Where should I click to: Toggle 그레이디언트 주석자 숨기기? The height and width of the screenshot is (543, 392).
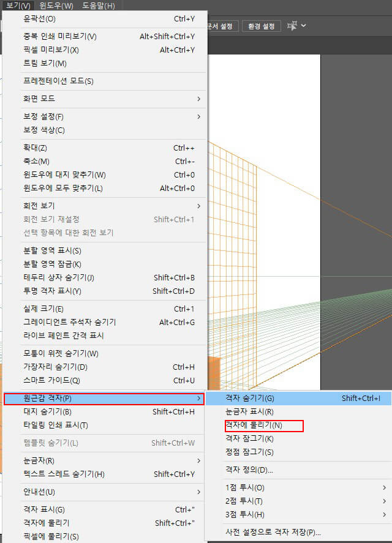click(104, 323)
